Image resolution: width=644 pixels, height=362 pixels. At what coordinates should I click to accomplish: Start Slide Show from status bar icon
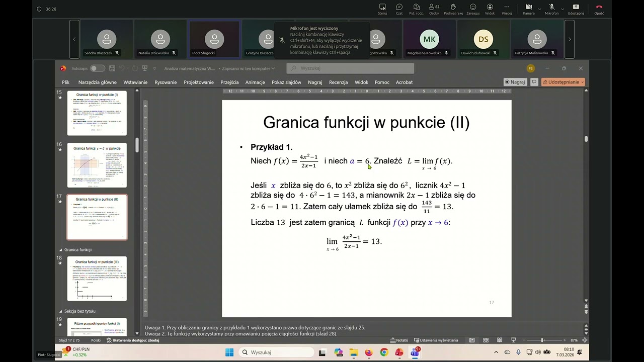click(513, 340)
